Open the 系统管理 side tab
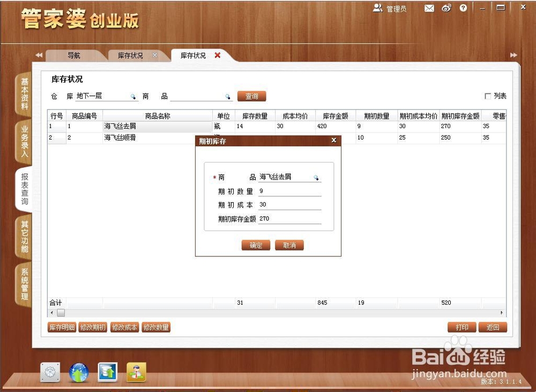This screenshot has height=392, width=536. [24, 284]
